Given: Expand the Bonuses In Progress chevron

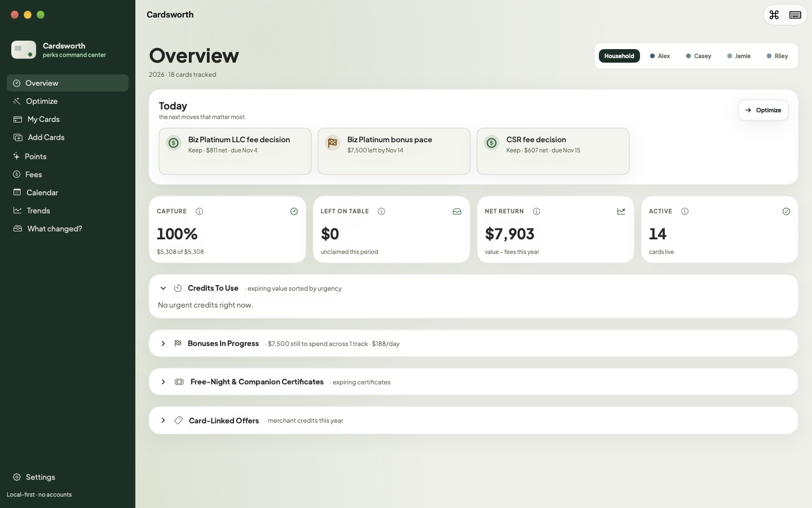Looking at the screenshot, I should click(x=163, y=343).
